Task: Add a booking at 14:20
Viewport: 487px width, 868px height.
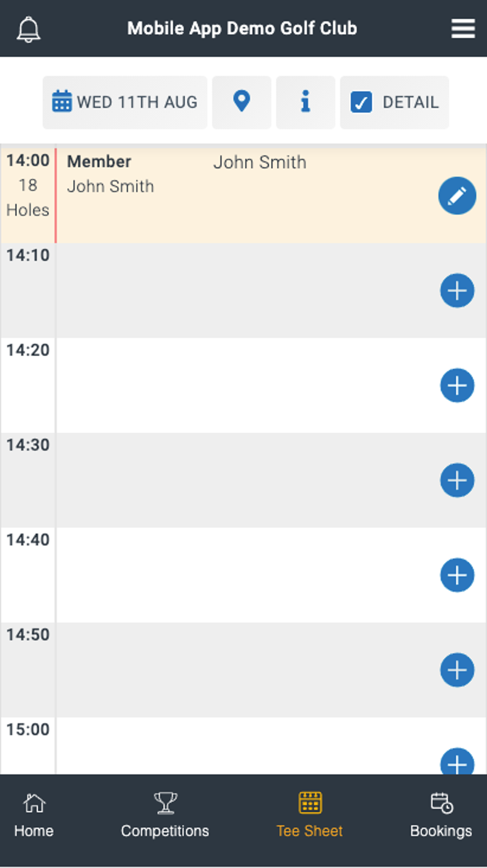Action: tap(457, 385)
